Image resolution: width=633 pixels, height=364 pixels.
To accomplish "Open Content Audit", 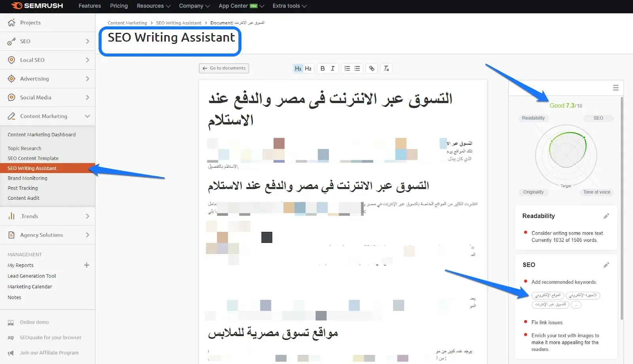I will point(24,198).
